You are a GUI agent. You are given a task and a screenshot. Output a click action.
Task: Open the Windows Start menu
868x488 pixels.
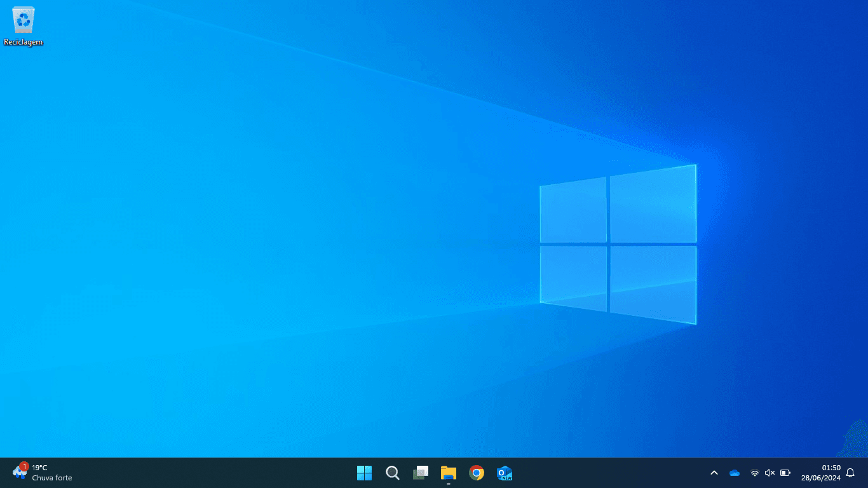click(364, 473)
